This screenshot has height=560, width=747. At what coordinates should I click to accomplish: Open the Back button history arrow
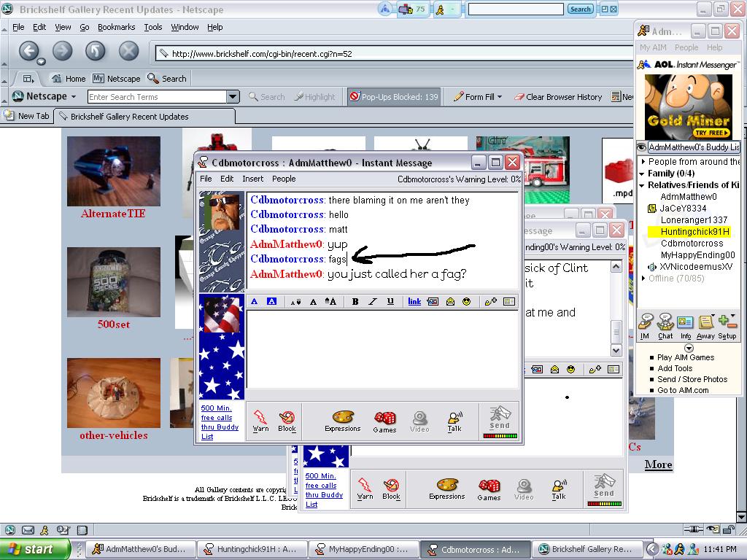(x=41, y=61)
